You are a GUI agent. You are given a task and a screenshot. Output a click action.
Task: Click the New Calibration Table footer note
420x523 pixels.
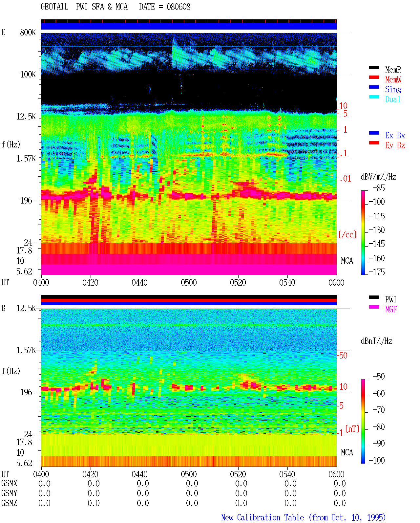click(304, 517)
